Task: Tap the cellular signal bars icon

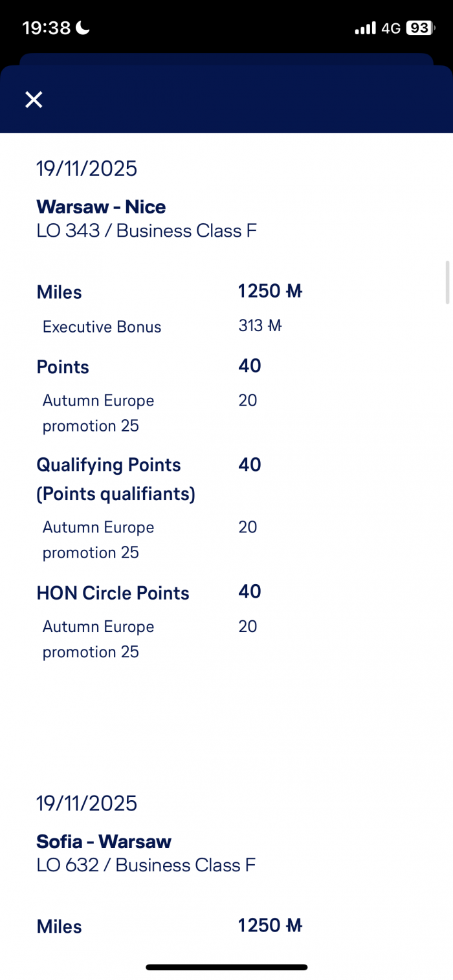Action: pyautogui.click(x=365, y=28)
